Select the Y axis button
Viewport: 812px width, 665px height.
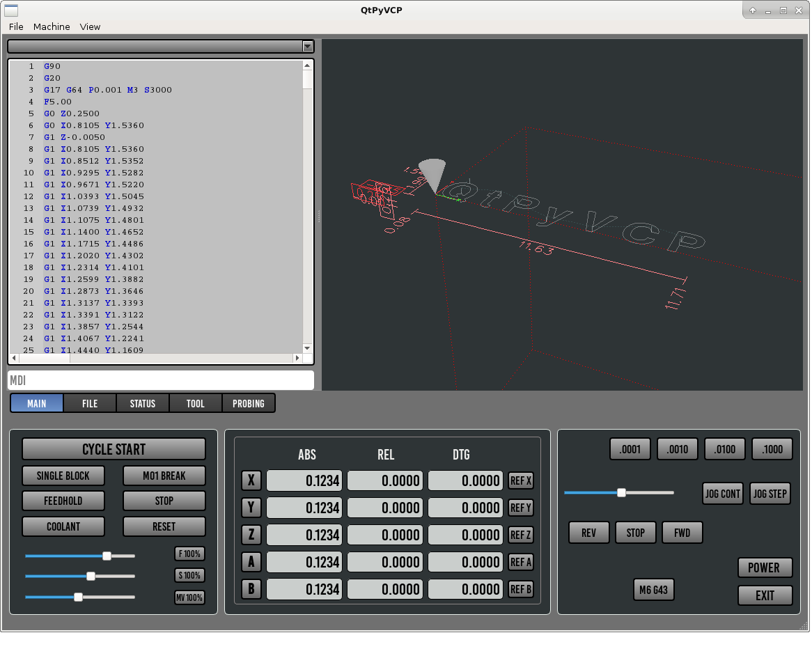click(x=251, y=508)
